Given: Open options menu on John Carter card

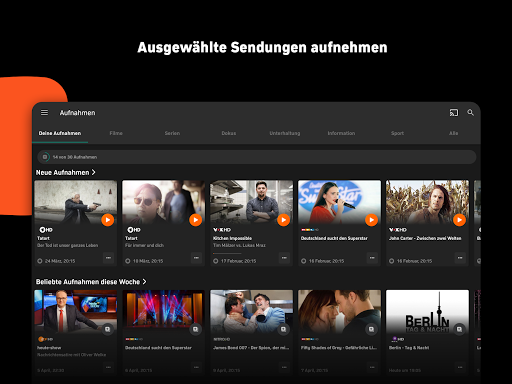Looking at the screenshot, I should [460, 258].
